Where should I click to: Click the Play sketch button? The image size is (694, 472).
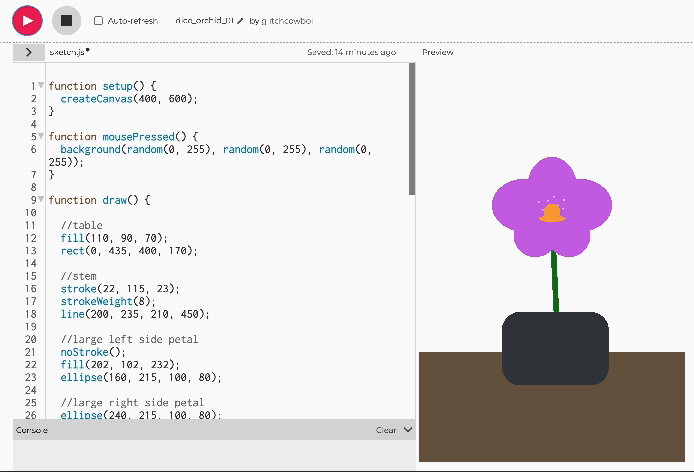coord(27,20)
